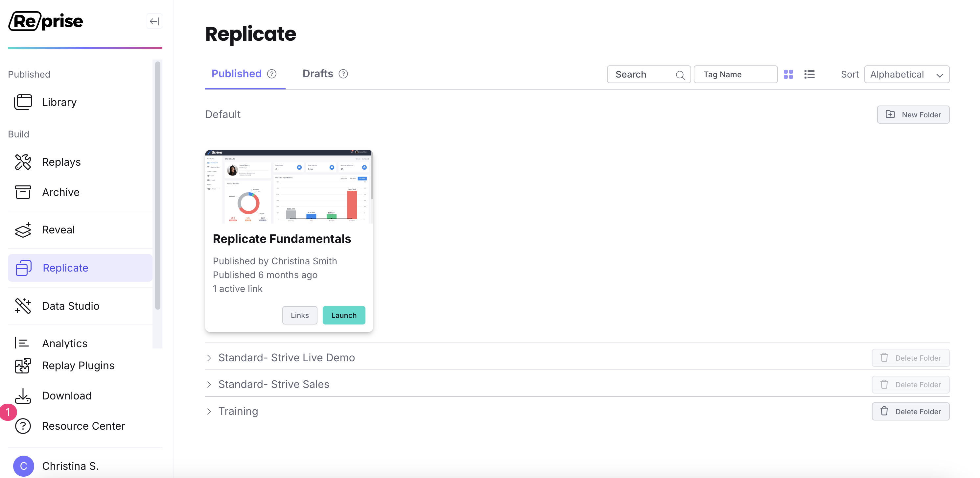The width and height of the screenshot is (980, 478).
Task: Open the Reveal layers icon
Action: click(23, 230)
